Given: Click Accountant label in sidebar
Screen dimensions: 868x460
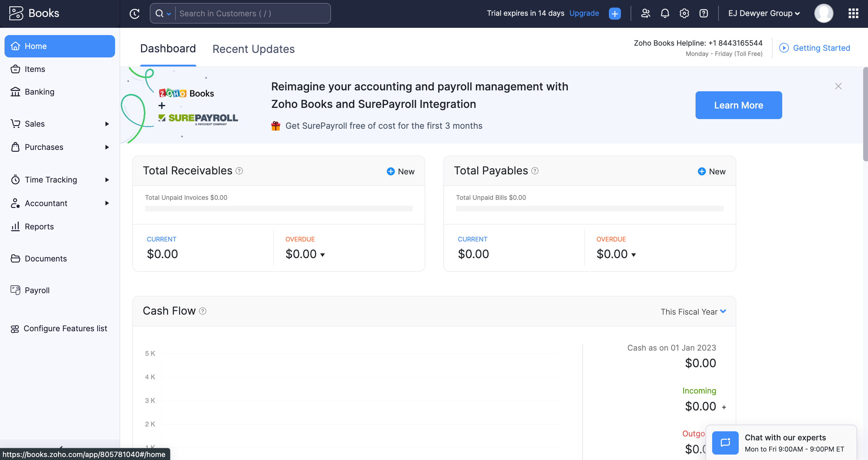Looking at the screenshot, I should [46, 203].
